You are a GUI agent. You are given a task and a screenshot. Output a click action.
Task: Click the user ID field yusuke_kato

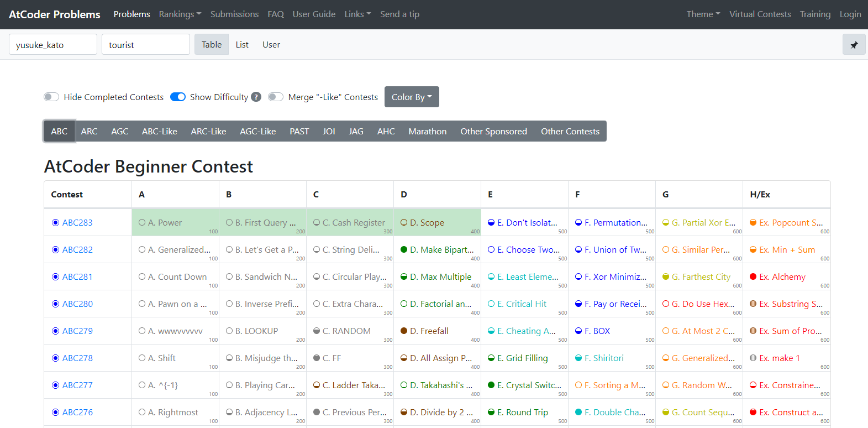(x=53, y=45)
